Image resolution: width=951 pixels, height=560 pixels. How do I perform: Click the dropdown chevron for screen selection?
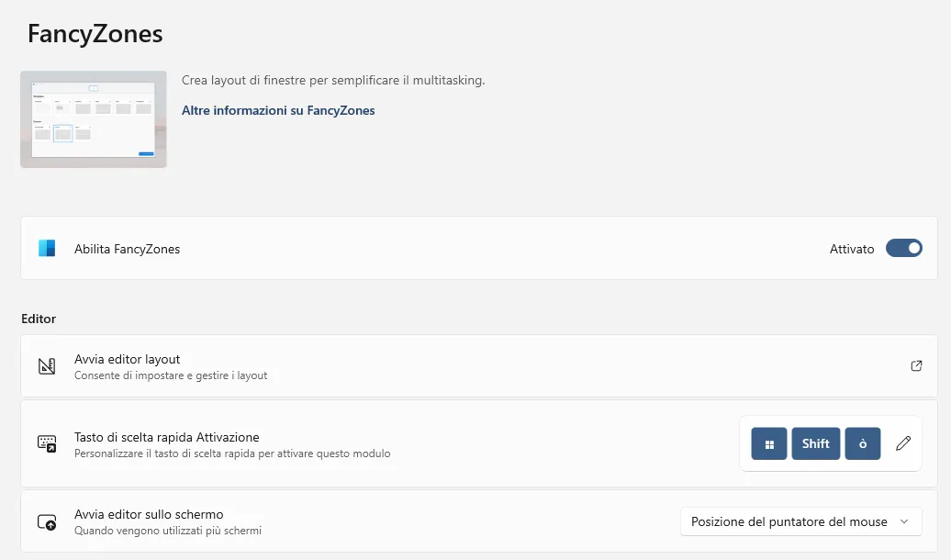pos(904,521)
